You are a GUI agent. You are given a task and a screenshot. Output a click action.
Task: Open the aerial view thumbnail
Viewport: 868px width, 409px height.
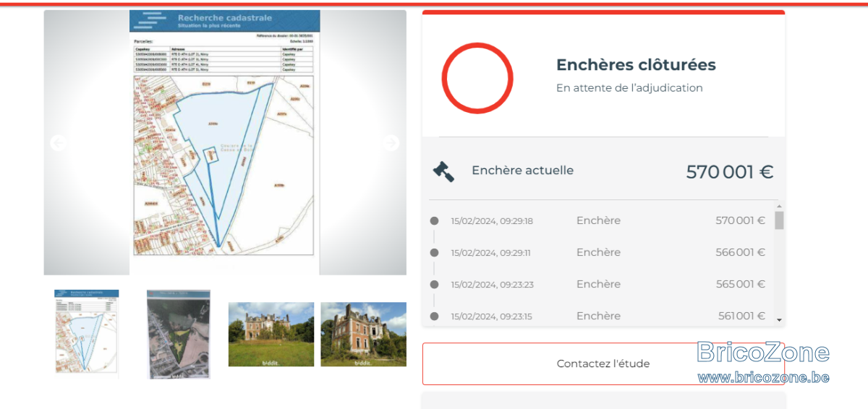click(179, 334)
